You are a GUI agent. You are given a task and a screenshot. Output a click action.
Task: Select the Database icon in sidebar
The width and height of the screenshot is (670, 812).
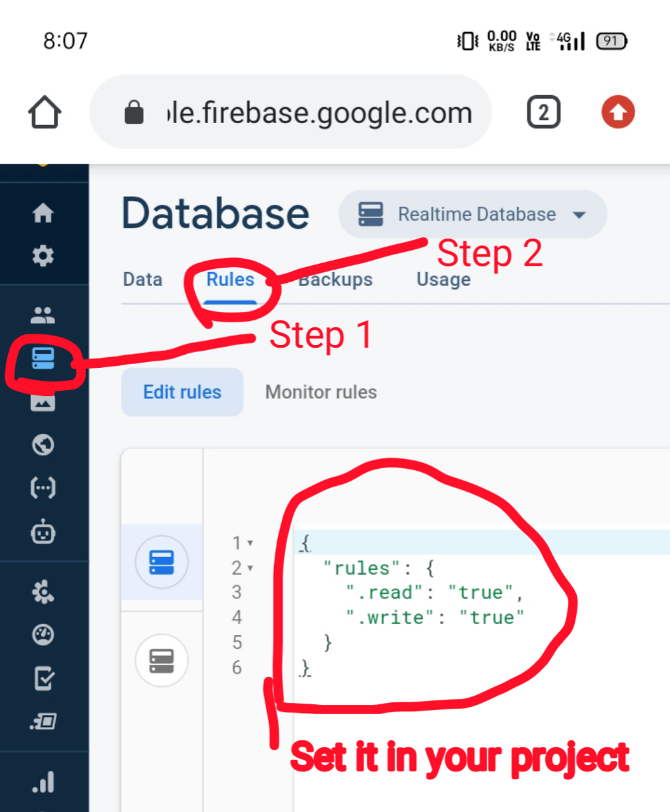pyautogui.click(x=43, y=358)
